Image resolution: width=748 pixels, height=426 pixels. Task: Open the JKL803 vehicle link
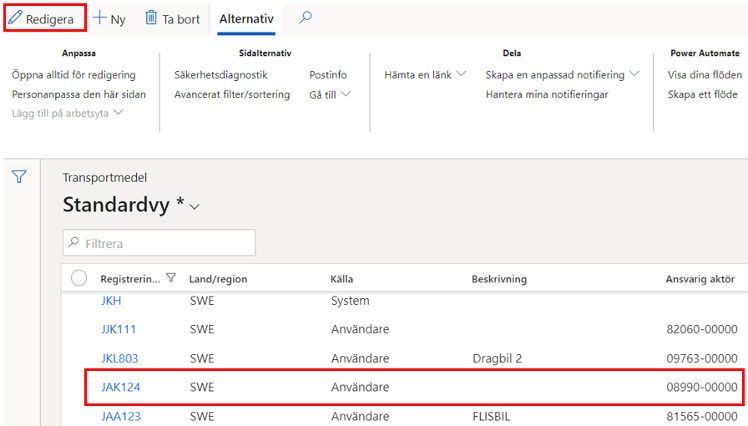(119, 358)
